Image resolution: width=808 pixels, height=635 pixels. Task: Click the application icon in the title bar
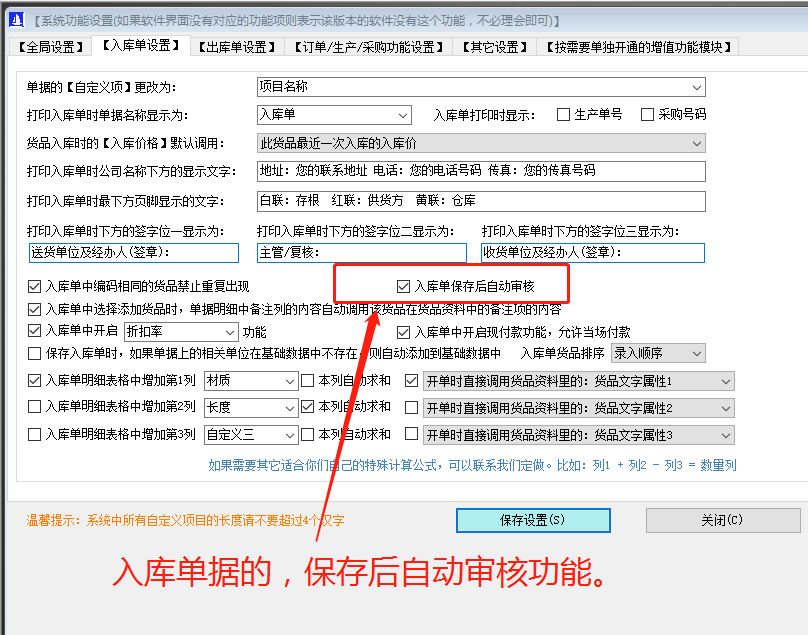[x=14, y=19]
